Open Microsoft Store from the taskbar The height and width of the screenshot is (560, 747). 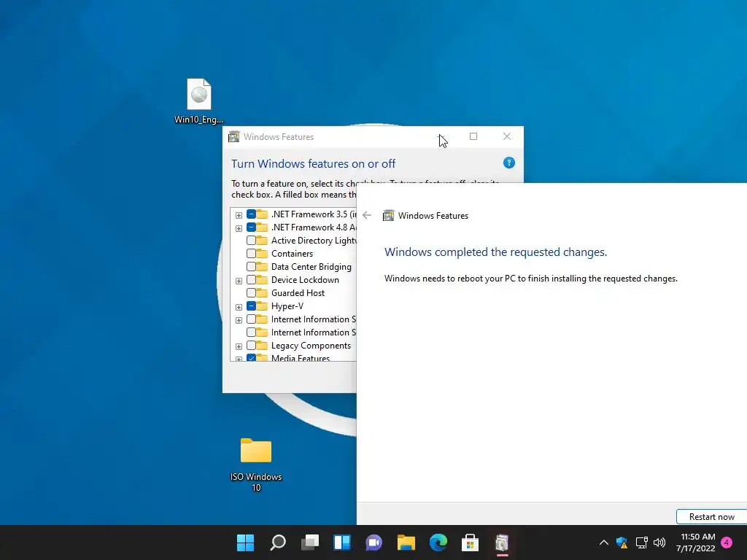click(471, 542)
